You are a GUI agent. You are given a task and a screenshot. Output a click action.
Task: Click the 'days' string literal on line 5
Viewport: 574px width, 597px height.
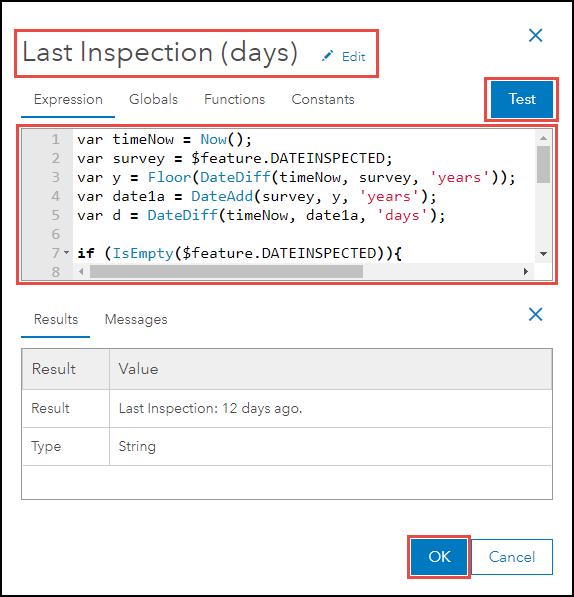402,215
